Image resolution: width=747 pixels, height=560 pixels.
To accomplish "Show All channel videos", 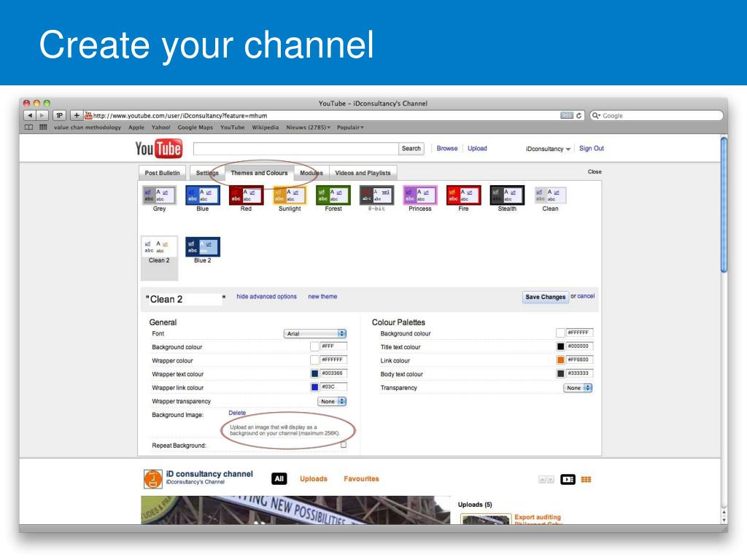I will [x=279, y=479].
